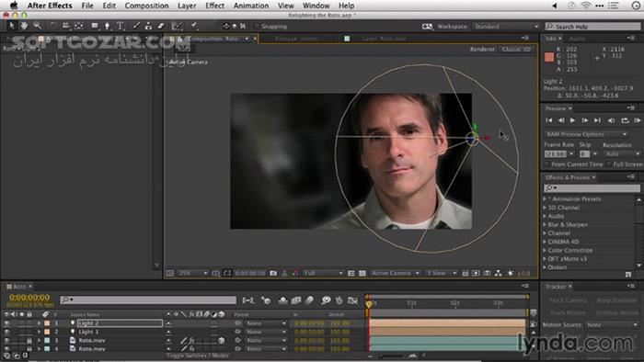Open Parent dropdown for Light 2
The height and width of the screenshot is (362, 644).
point(266,323)
